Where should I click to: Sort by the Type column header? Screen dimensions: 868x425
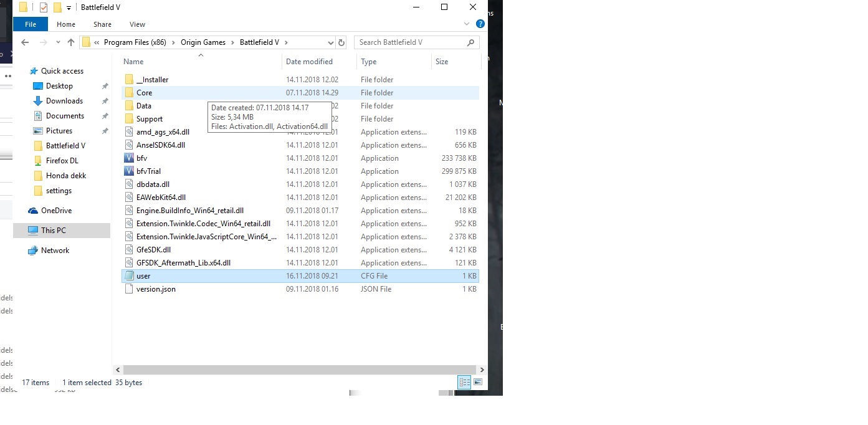(368, 62)
